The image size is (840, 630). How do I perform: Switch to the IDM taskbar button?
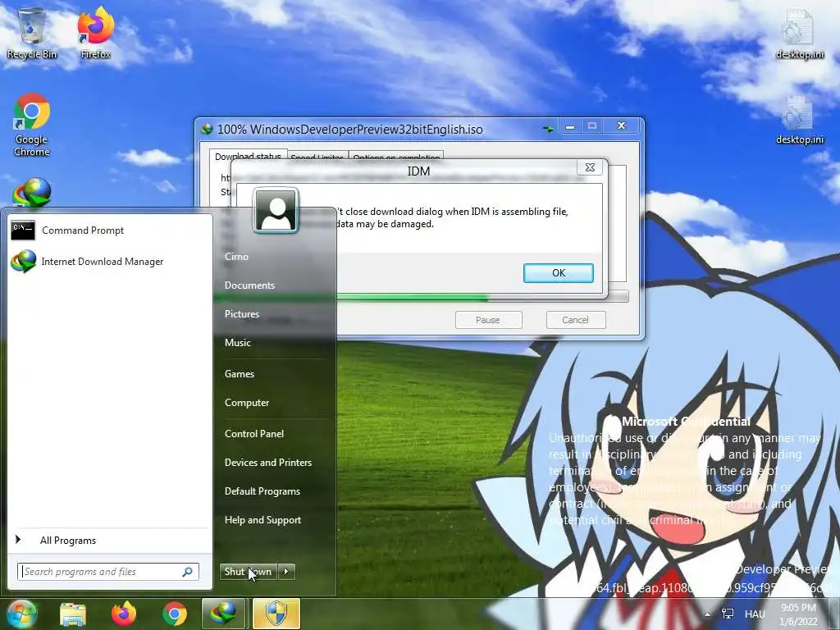click(x=223, y=614)
